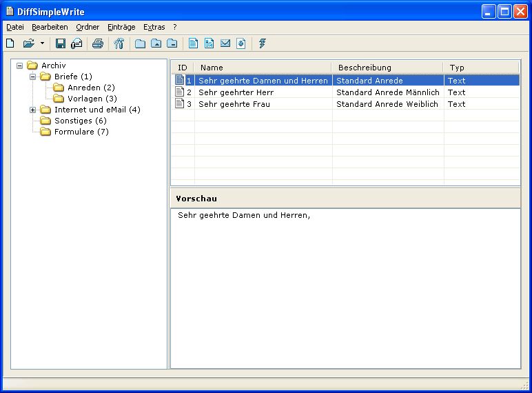Sort list by Typ column header

coord(482,68)
